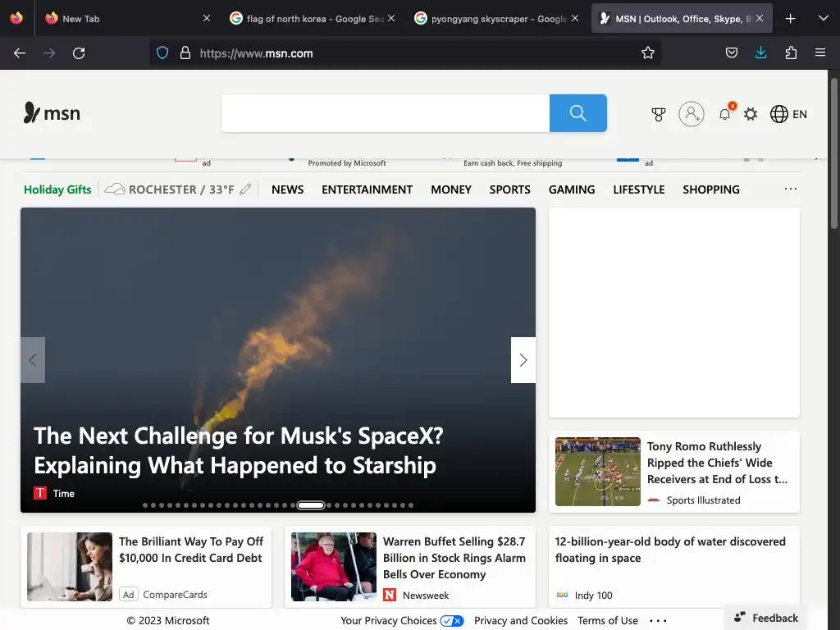Open the Save to Pocket icon

pos(731,53)
